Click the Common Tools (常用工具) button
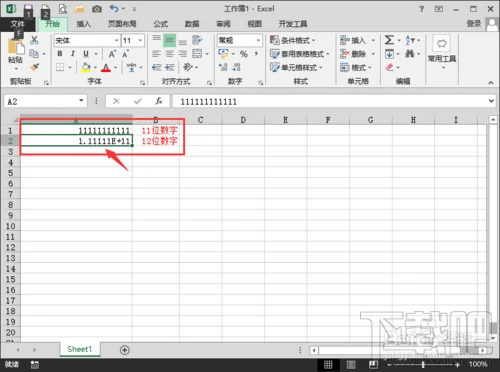The width and height of the screenshot is (500, 372). 442,52
